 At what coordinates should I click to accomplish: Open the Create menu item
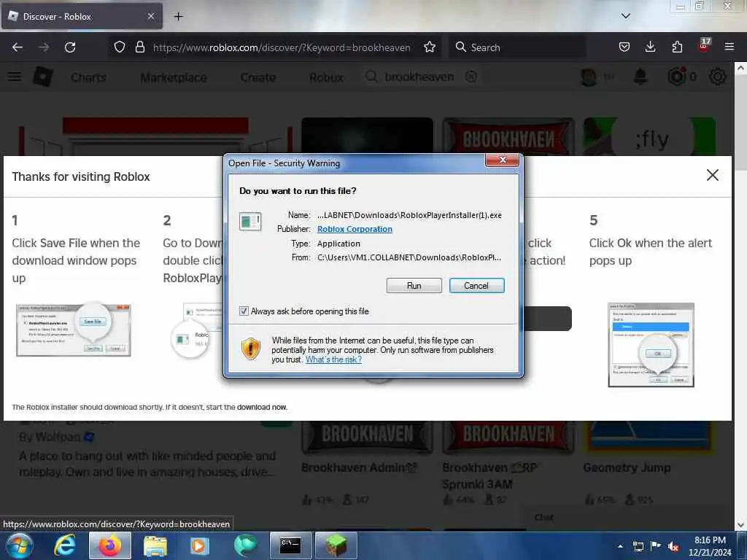(x=258, y=77)
